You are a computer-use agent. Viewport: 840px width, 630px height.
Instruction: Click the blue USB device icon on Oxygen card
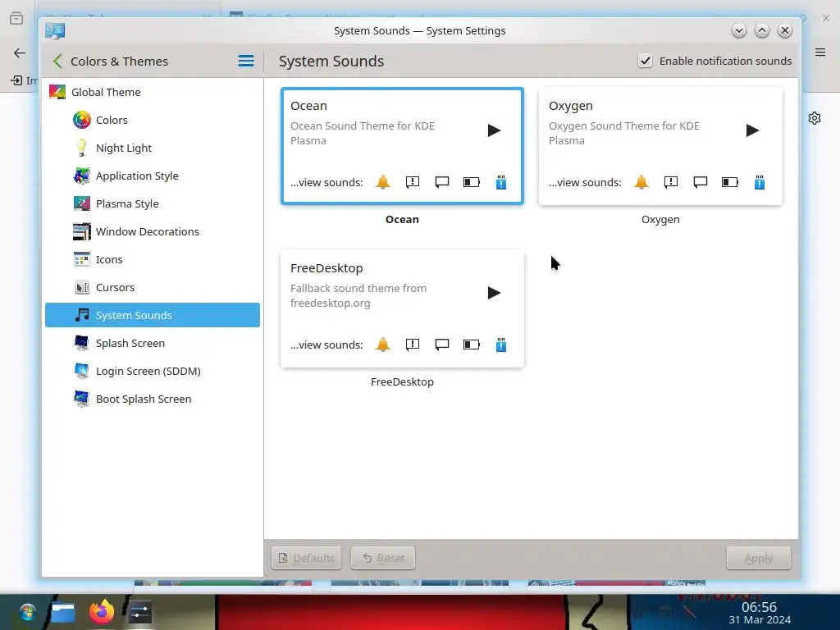click(759, 182)
